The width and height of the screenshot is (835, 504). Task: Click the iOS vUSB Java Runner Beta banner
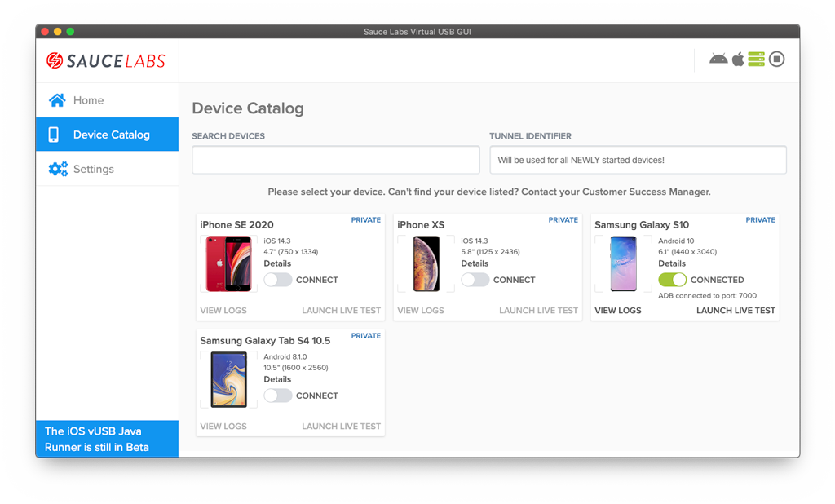point(107,439)
